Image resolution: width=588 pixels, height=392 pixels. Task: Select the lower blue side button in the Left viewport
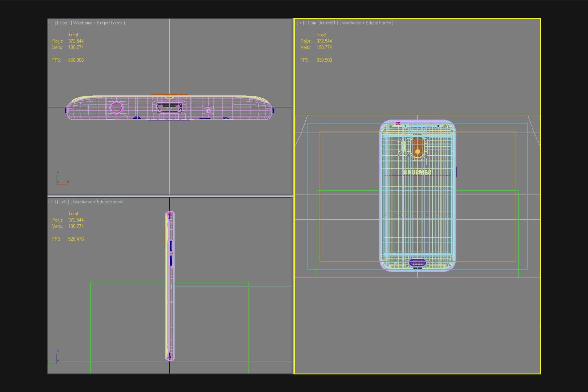click(171, 261)
